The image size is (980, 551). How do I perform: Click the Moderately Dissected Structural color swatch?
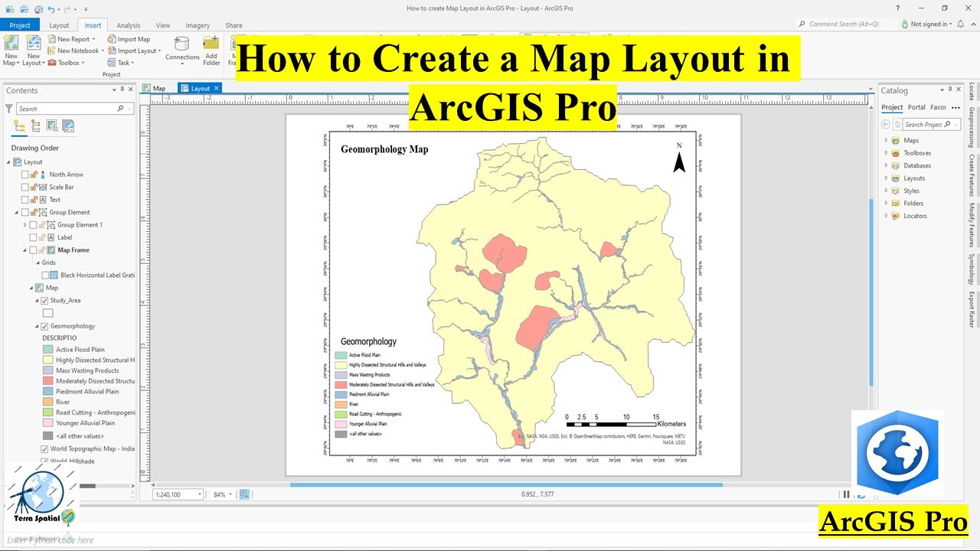[47, 381]
